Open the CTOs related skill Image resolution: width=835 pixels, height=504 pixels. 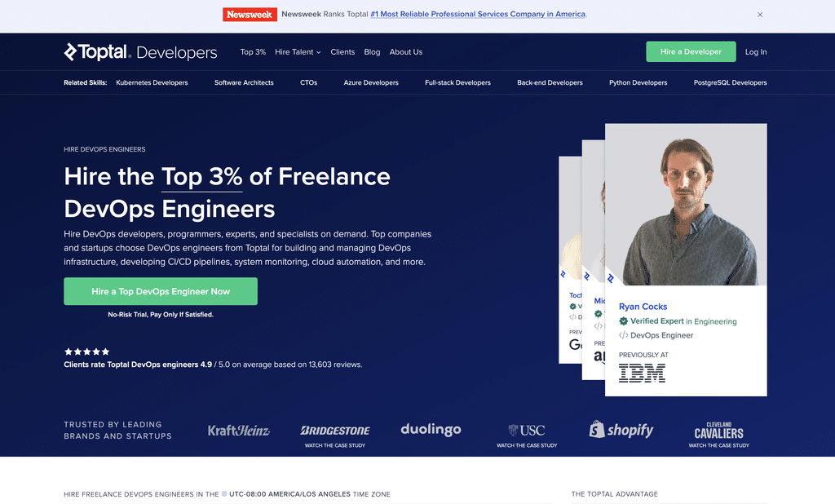(x=308, y=82)
